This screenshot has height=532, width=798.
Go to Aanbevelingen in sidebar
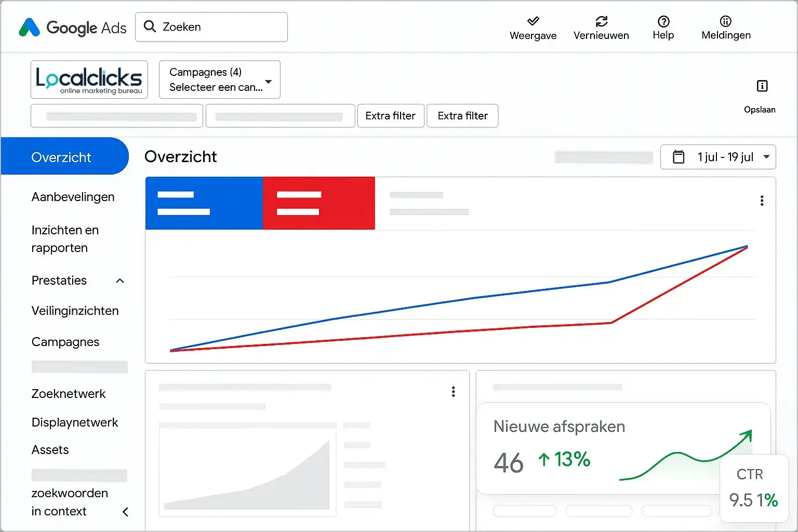coord(73,197)
